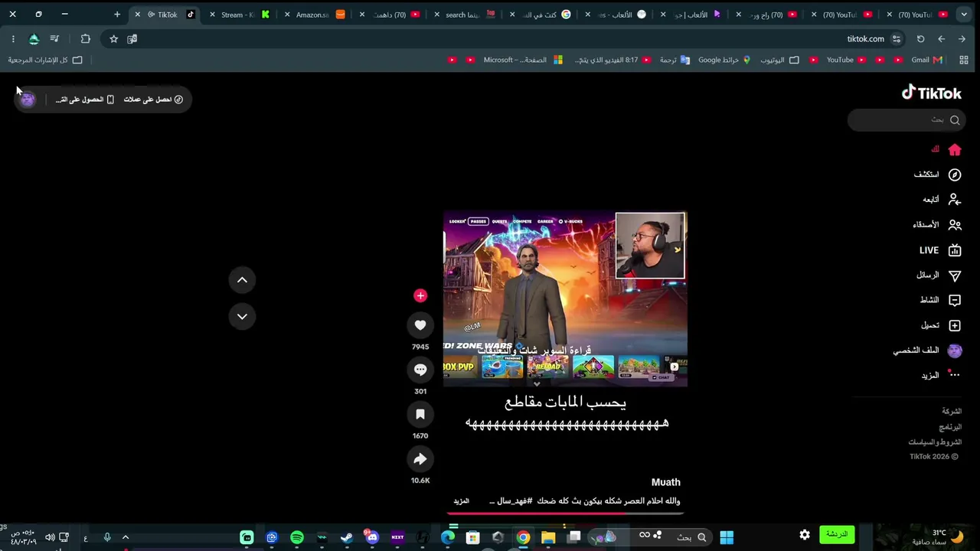Open the taskbar volume speaker icon

51,537
